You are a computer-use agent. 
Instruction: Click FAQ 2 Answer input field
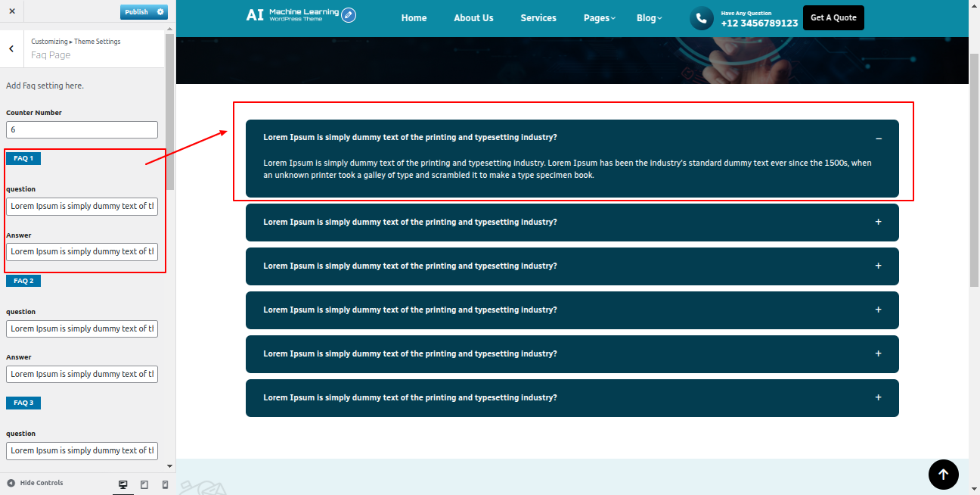[x=82, y=374]
